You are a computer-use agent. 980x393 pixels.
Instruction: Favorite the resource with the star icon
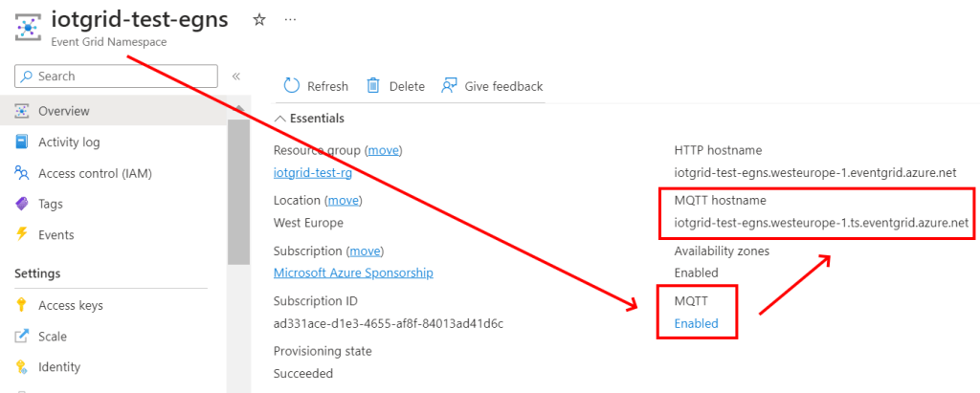[259, 20]
